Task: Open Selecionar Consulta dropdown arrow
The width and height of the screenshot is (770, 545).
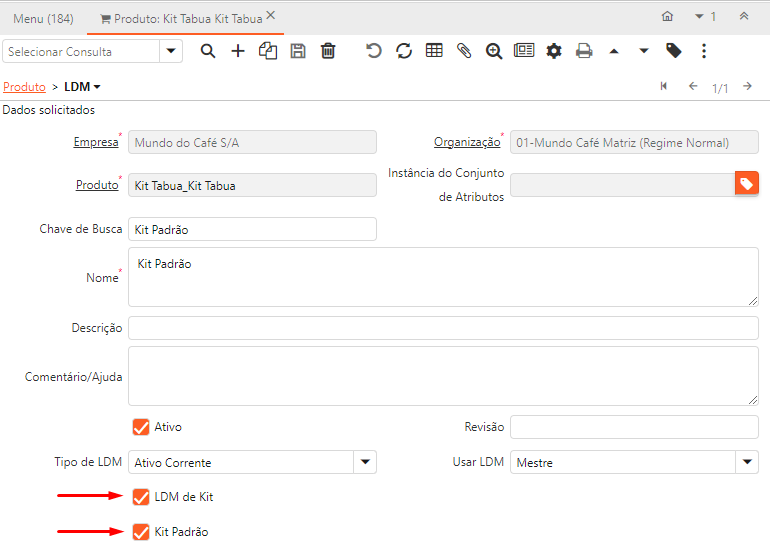Action: (x=171, y=51)
